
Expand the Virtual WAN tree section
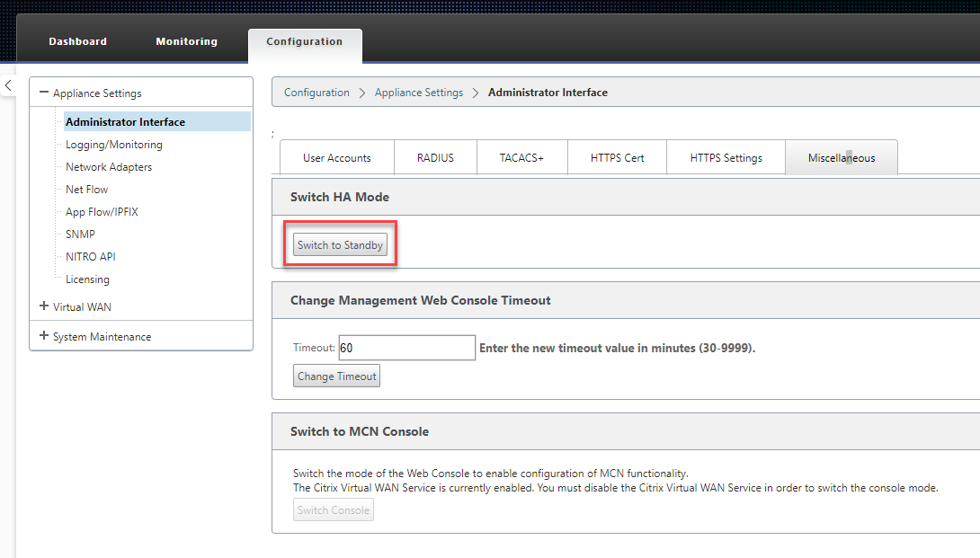[44, 306]
